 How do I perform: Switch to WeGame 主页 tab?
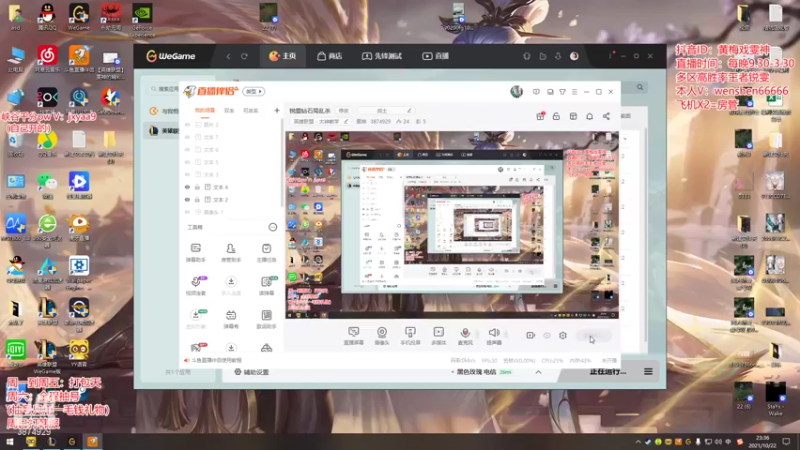tap(282, 56)
